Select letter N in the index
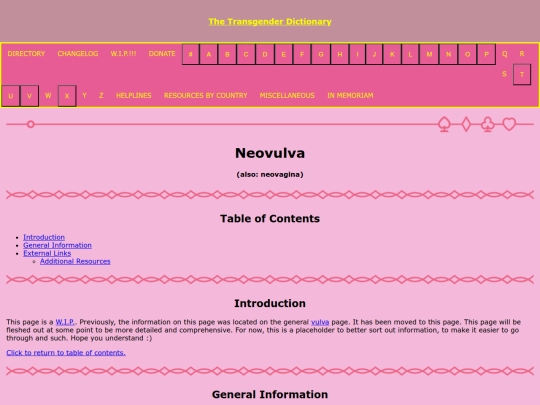 pos(448,54)
